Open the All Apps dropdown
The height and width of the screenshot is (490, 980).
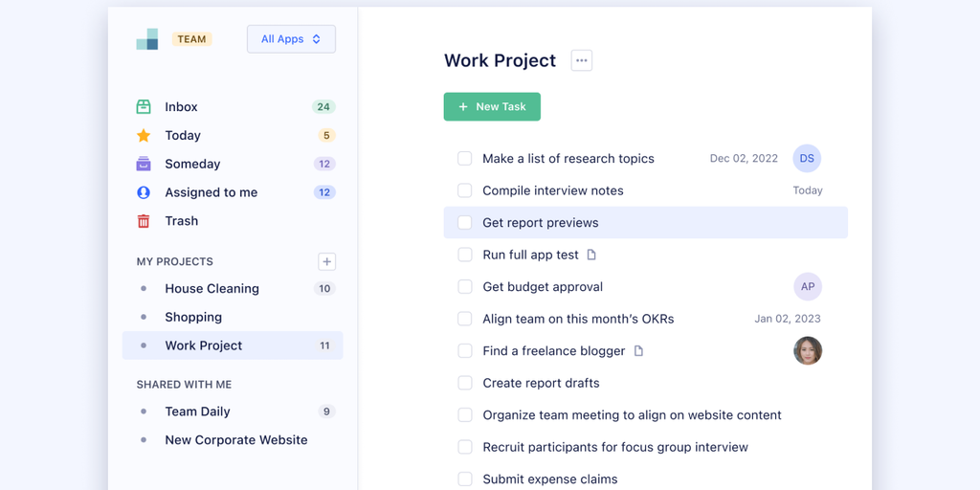[291, 39]
